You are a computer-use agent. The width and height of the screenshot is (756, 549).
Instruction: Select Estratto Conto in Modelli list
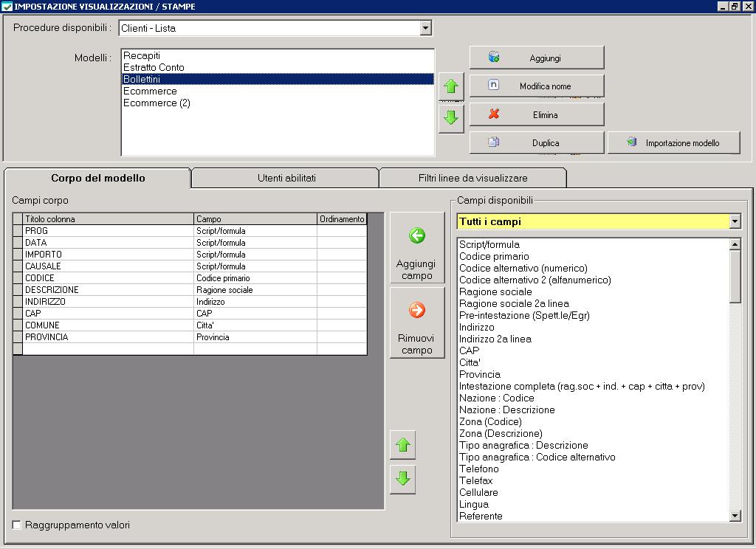pyautogui.click(x=154, y=67)
